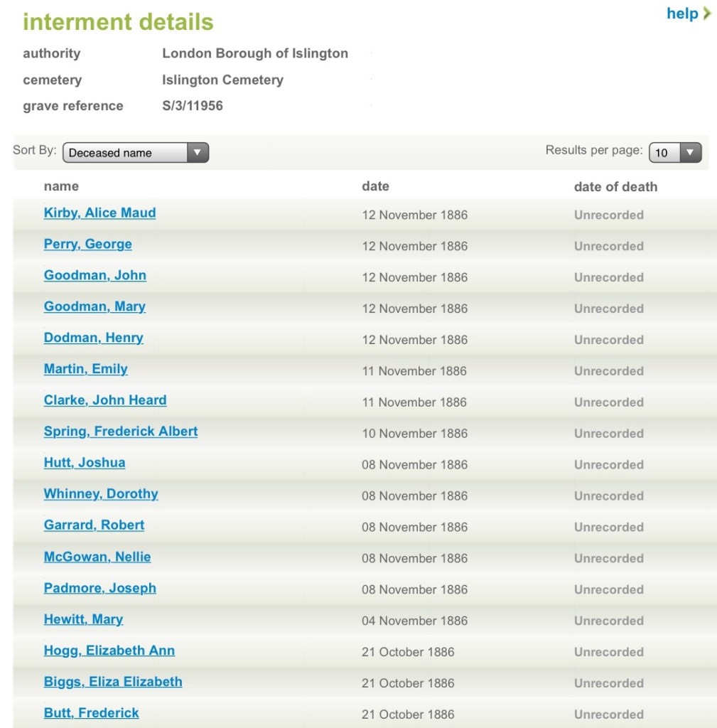
Task: Open Spring, Frederick Albert record
Action: tap(121, 432)
